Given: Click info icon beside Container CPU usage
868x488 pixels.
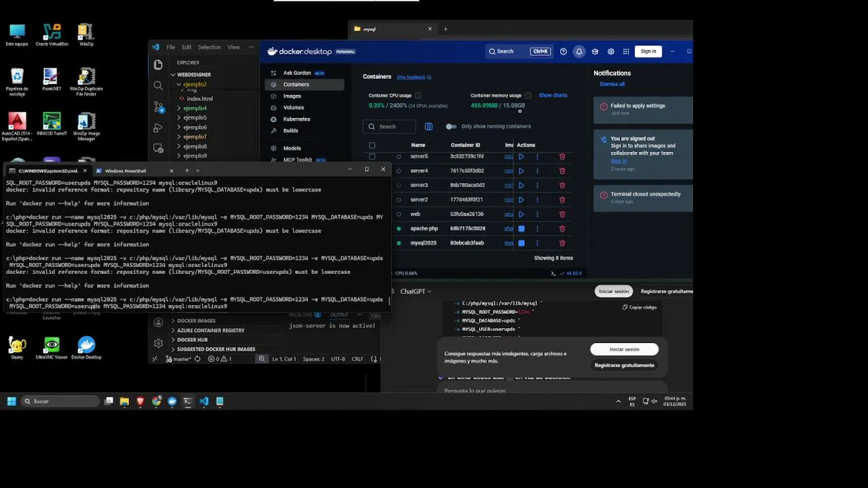Looking at the screenshot, I should point(418,96).
